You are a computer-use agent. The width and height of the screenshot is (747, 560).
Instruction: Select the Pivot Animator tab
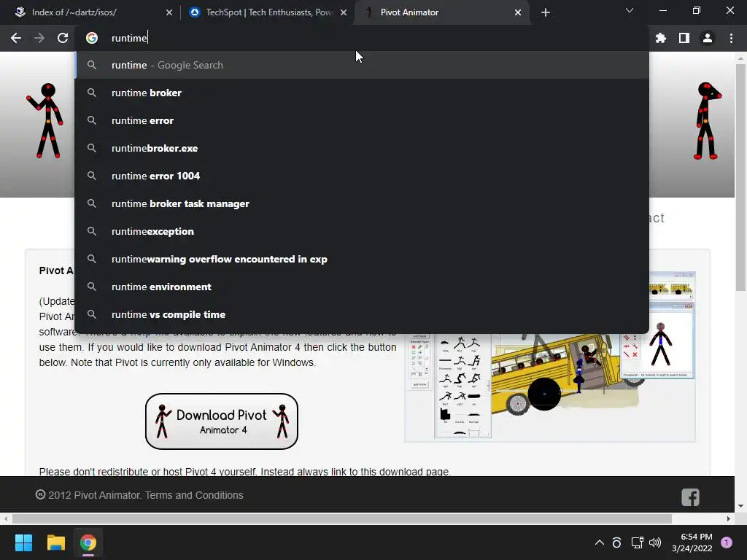[x=443, y=12]
